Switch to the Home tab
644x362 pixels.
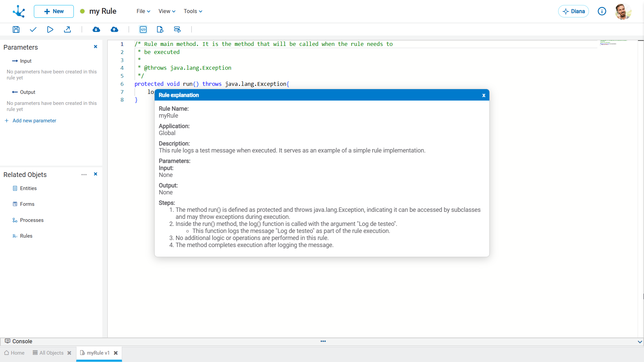tap(14, 353)
